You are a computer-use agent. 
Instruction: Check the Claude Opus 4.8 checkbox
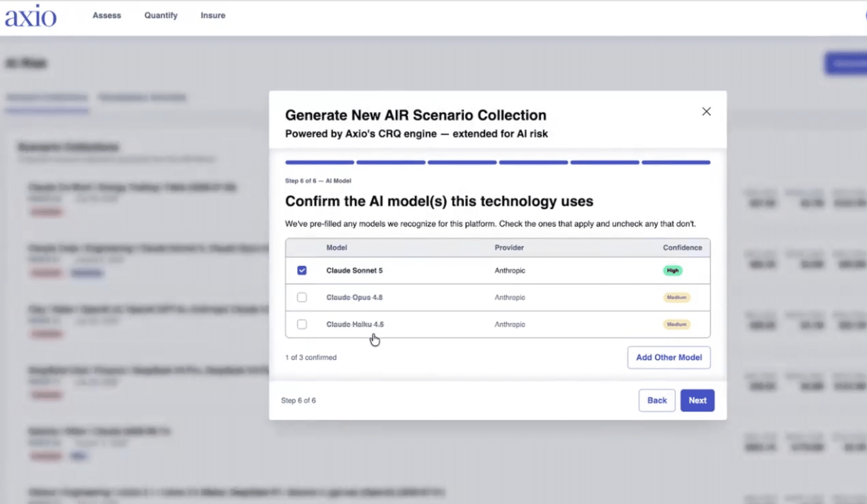coord(302,297)
